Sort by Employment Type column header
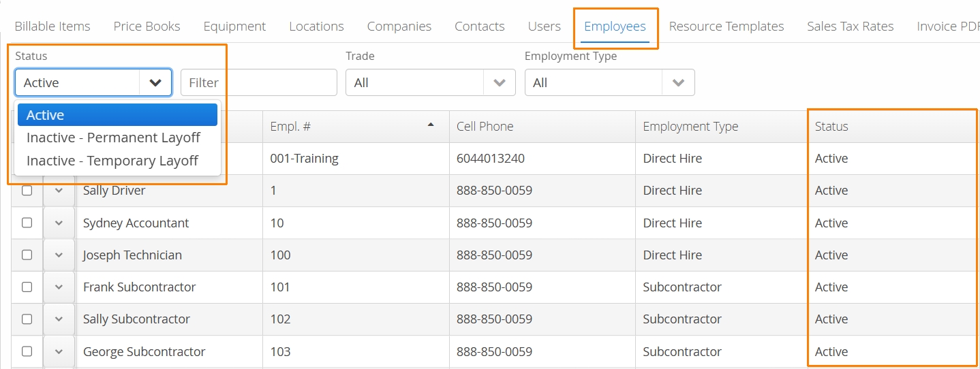The image size is (980, 369). coord(721,127)
